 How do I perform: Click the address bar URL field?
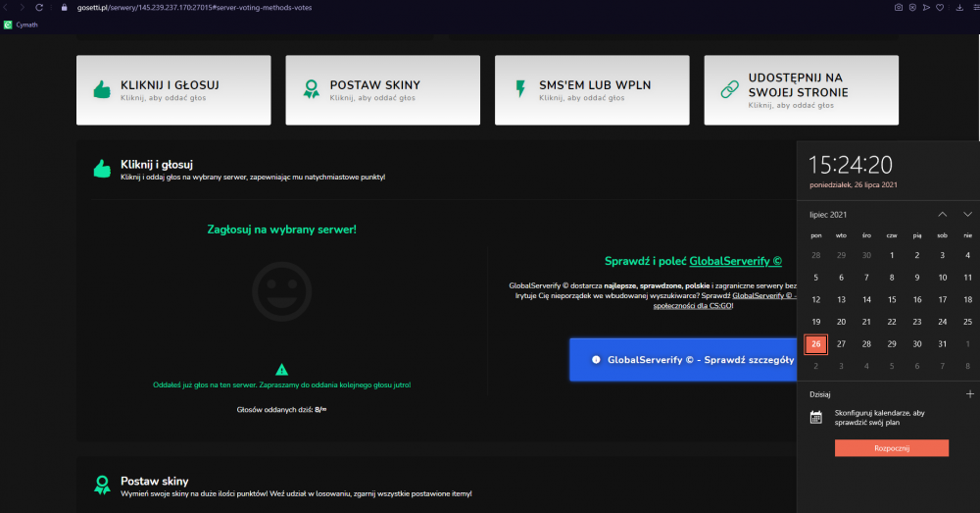pyautogui.click(x=194, y=8)
